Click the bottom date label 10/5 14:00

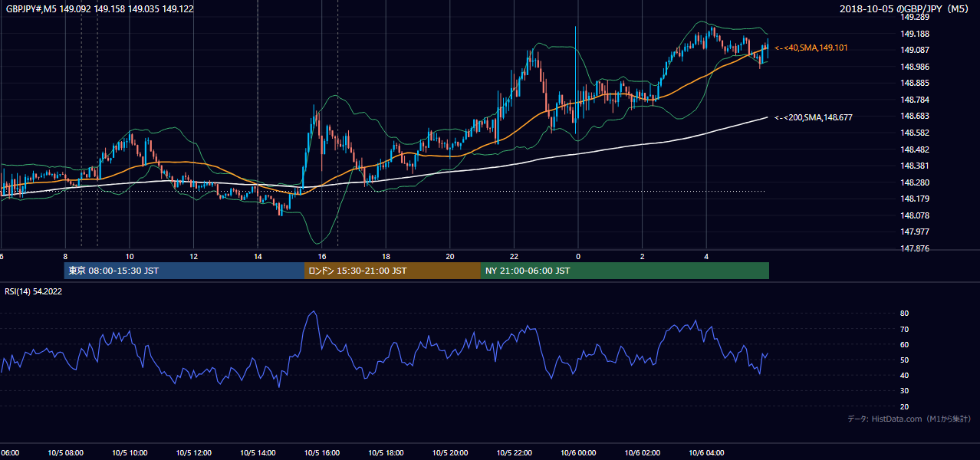click(258, 452)
